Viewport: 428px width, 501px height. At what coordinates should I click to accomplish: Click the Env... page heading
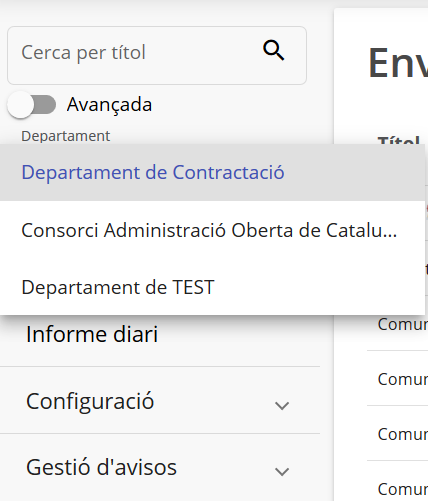[398, 63]
